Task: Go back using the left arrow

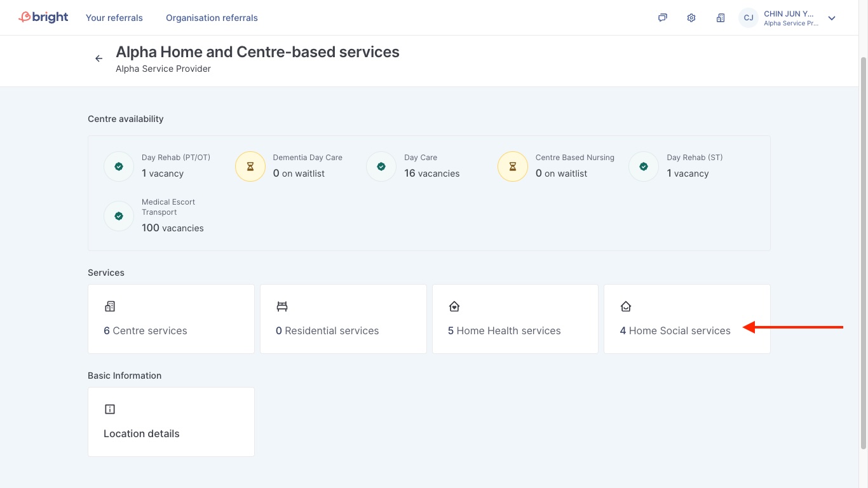Action: point(98,58)
